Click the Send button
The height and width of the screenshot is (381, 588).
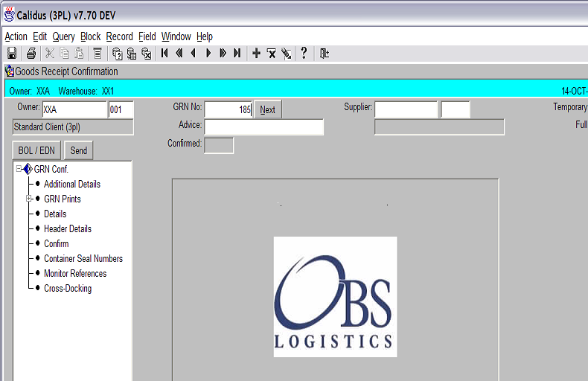(78, 150)
